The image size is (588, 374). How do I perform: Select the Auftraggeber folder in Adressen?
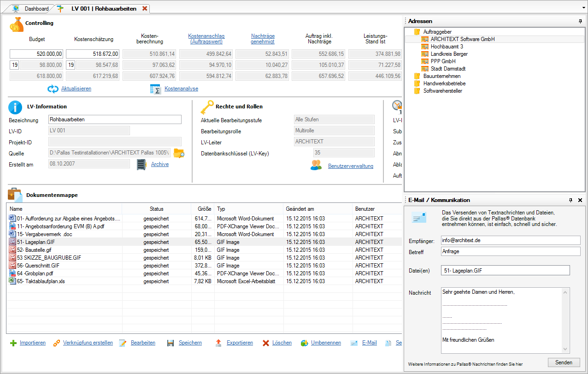[437, 32]
